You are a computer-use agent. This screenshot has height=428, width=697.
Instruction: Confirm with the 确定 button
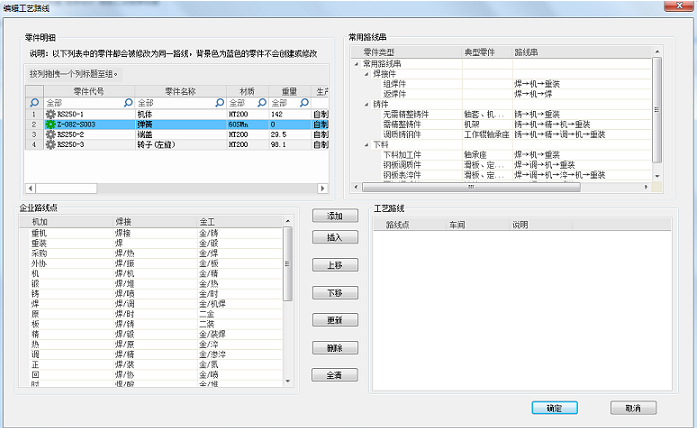coord(554,408)
